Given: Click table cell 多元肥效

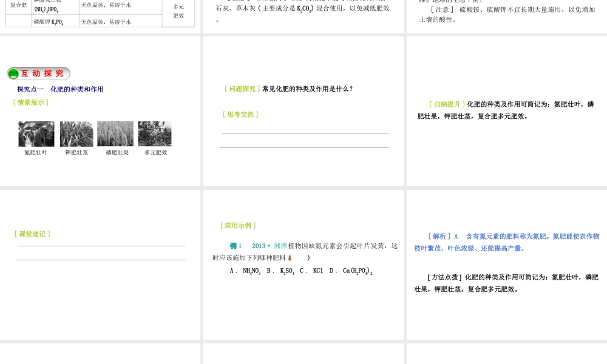Looking at the screenshot, I should [x=178, y=11].
